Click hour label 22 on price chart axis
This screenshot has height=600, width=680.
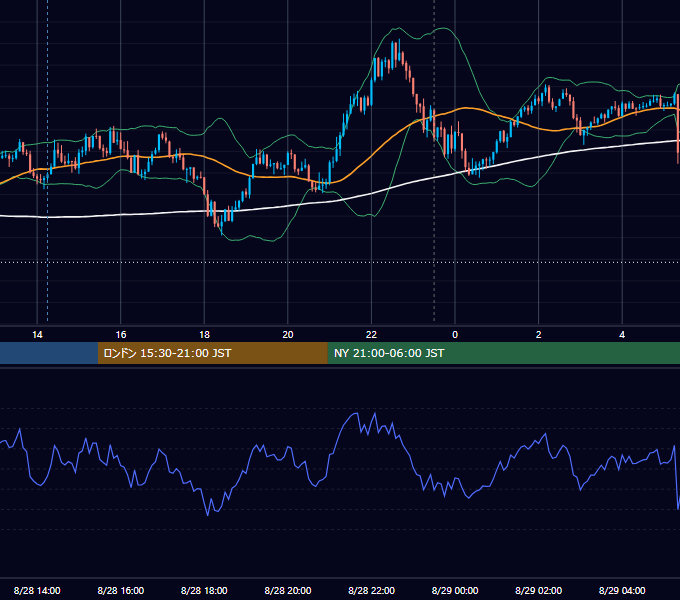click(371, 335)
